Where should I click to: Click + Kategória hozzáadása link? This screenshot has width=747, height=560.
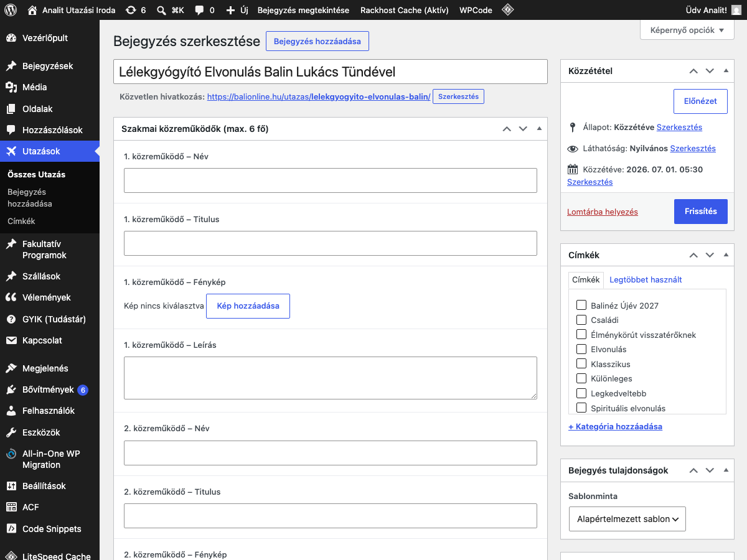click(615, 427)
